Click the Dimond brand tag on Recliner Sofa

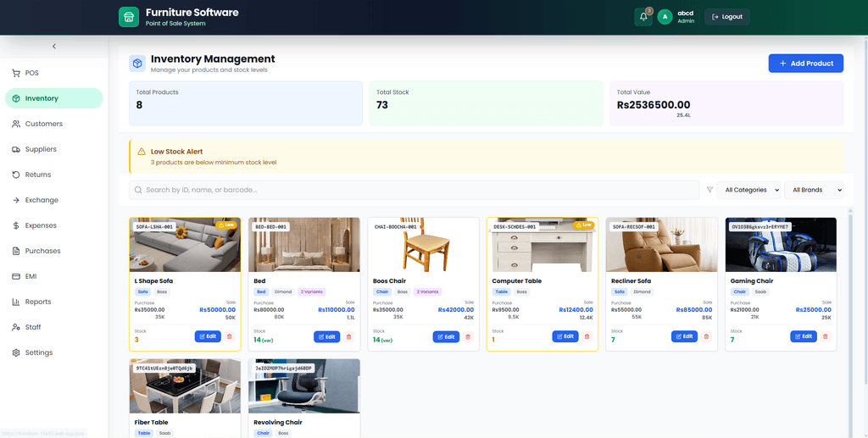[x=642, y=291]
